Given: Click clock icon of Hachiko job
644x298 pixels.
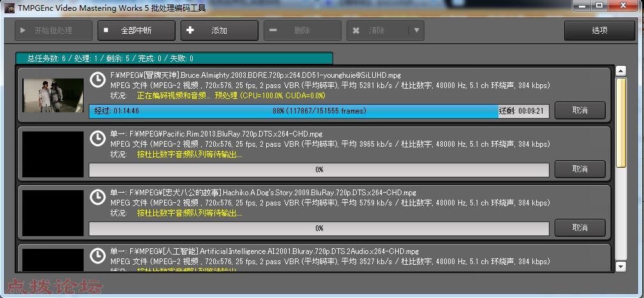Looking at the screenshot, I should coord(98,197).
